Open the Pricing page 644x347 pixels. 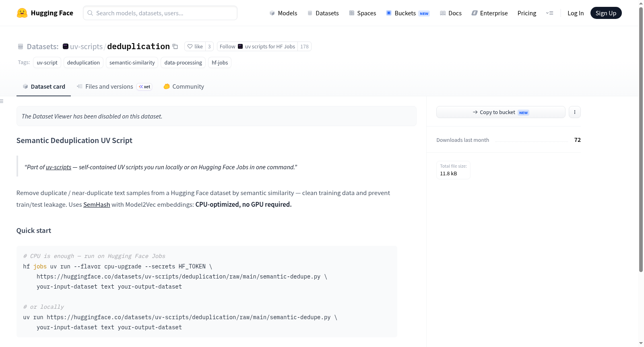coord(527,13)
